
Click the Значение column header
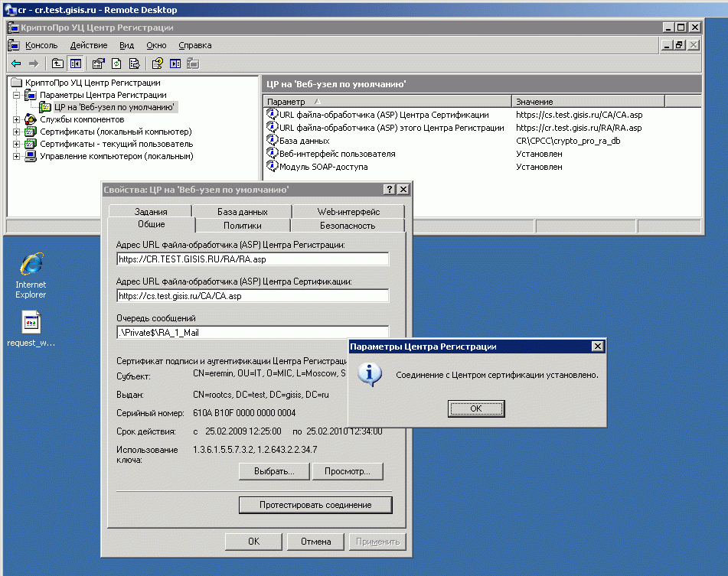tap(588, 102)
